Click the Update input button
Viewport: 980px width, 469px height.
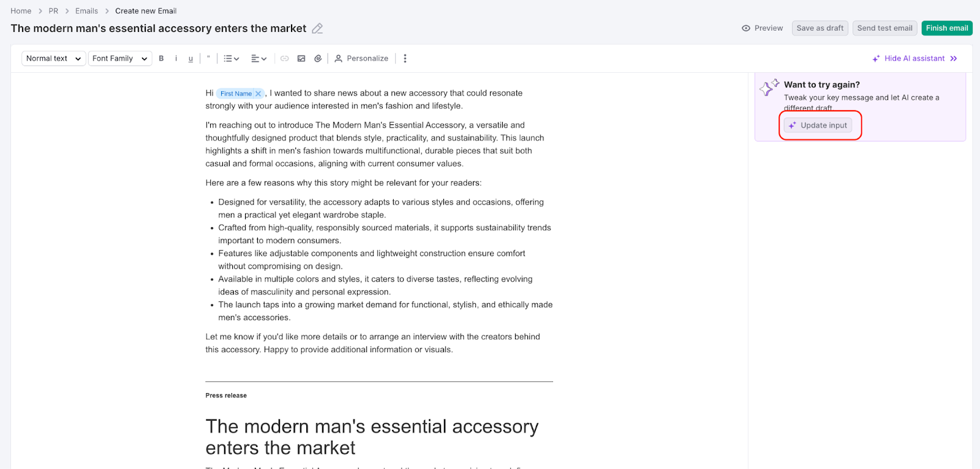[818, 126]
